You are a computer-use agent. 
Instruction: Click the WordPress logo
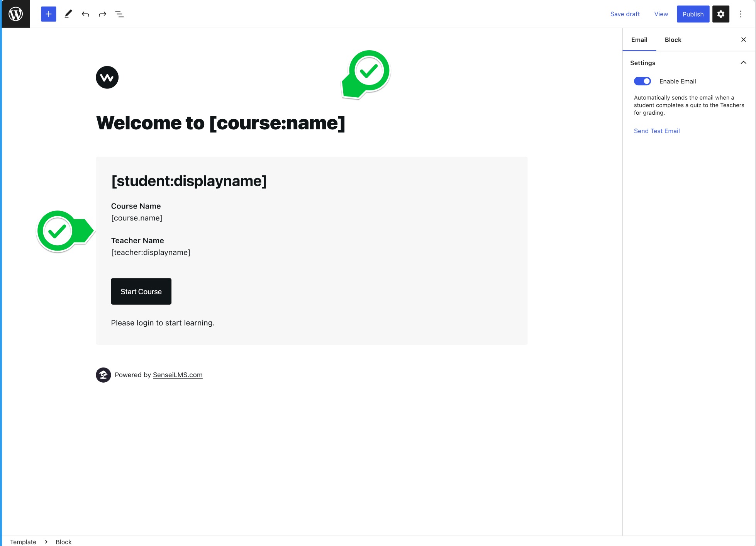click(15, 14)
